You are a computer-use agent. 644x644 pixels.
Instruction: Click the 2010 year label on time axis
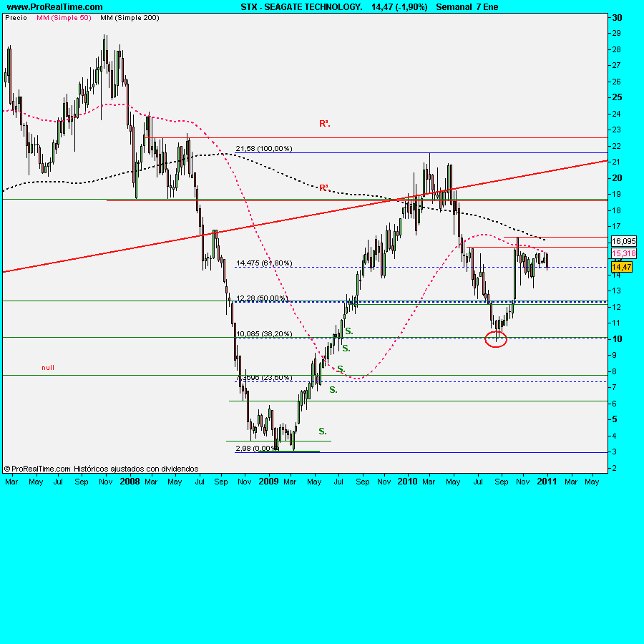pyautogui.click(x=407, y=481)
